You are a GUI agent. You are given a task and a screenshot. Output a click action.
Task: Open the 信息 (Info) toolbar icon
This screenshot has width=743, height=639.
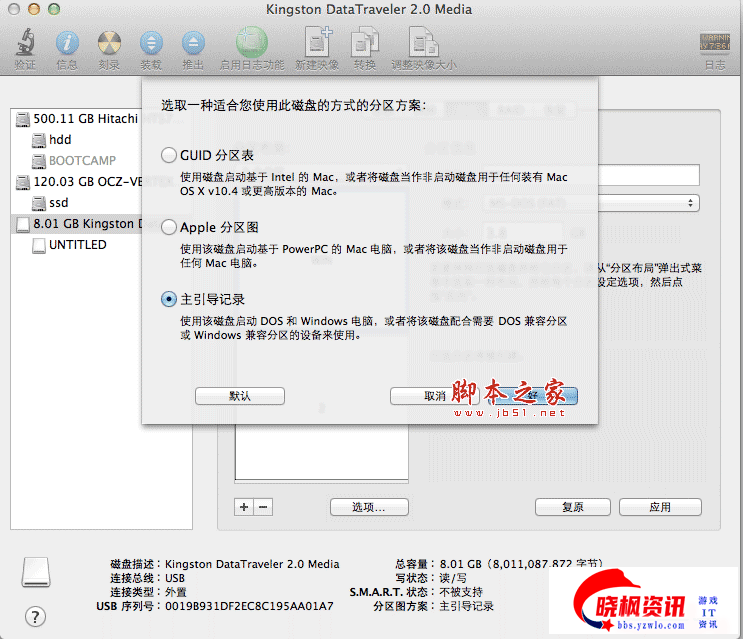67,44
